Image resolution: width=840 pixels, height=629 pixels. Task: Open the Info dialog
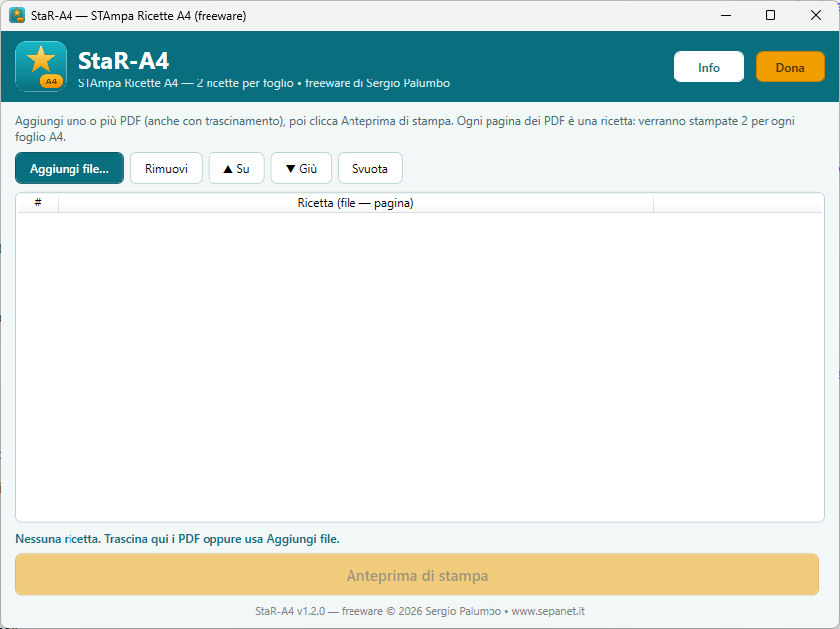[708, 67]
